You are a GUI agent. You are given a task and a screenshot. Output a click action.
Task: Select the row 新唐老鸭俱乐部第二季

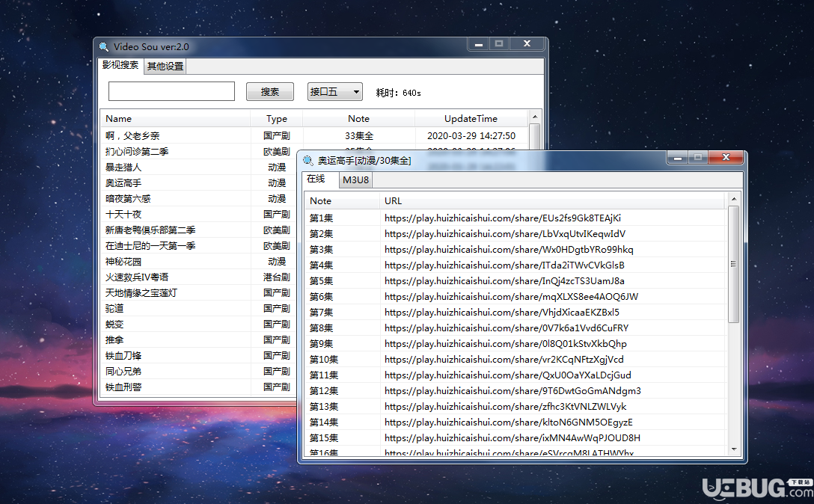pos(199,230)
